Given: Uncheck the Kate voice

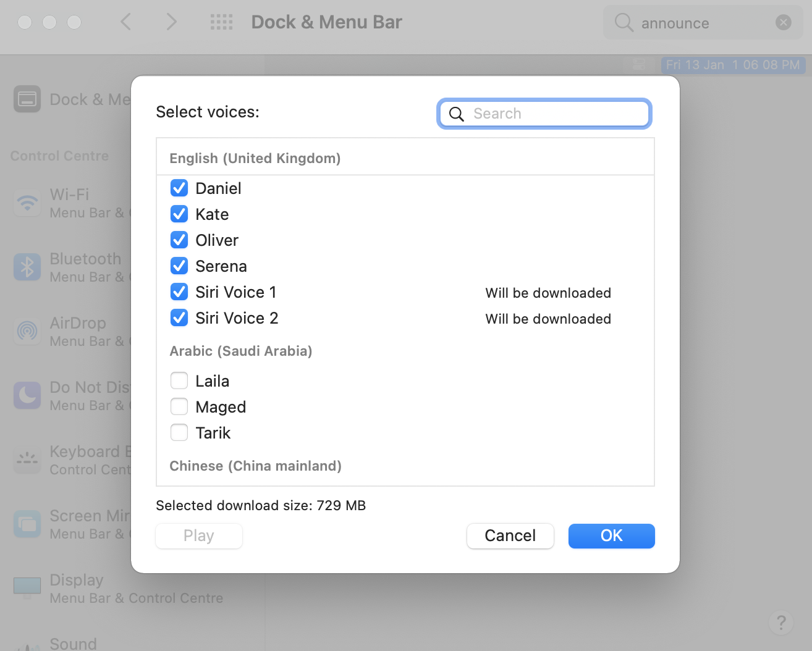Looking at the screenshot, I should click(x=179, y=214).
